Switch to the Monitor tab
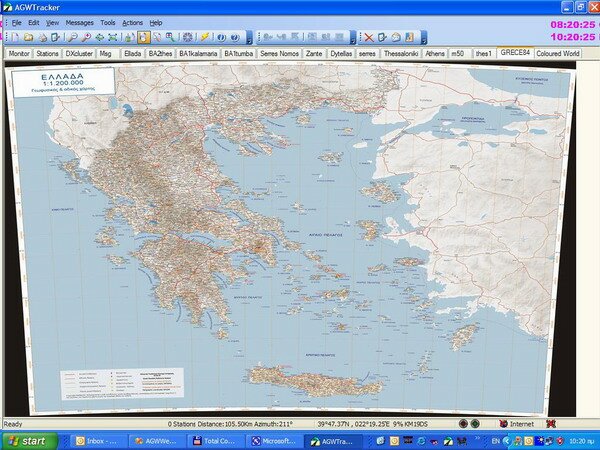Image resolution: width=600 pixels, height=450 pixels. (19, 54)
